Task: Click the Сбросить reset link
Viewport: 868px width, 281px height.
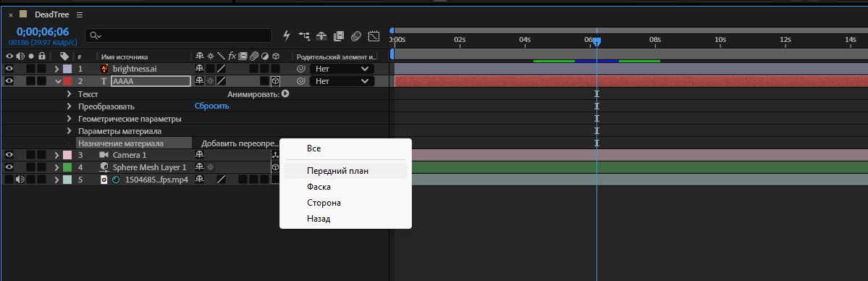Action: click(x=211, y=106)
